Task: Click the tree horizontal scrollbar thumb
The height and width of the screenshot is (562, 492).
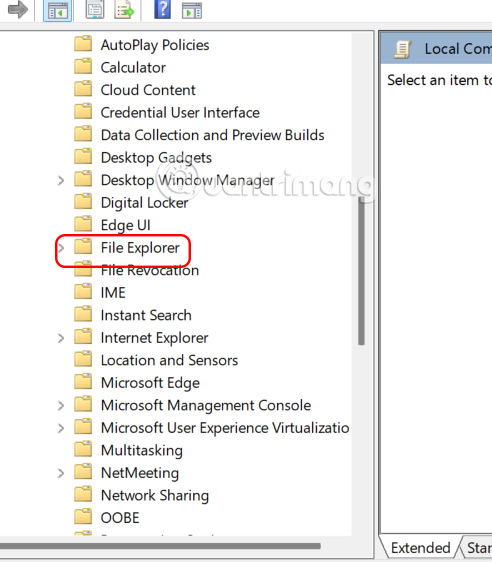Action: coord(160,546)
